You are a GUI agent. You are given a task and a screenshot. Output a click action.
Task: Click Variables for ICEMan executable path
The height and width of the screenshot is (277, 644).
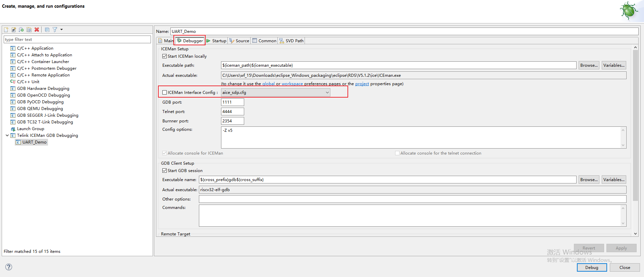click(614, 65)
